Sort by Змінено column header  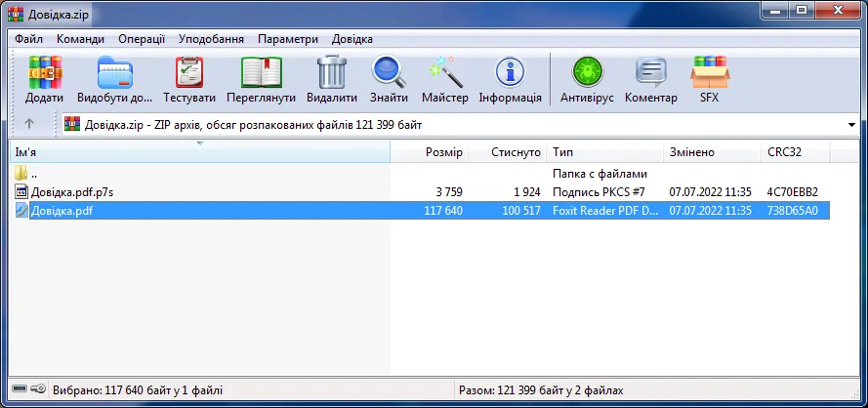point(713,151)
